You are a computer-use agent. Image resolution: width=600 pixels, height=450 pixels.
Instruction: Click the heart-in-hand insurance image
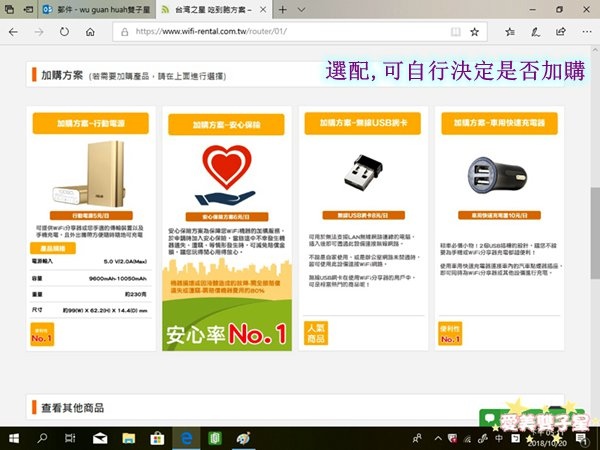(x=226, y=175)
